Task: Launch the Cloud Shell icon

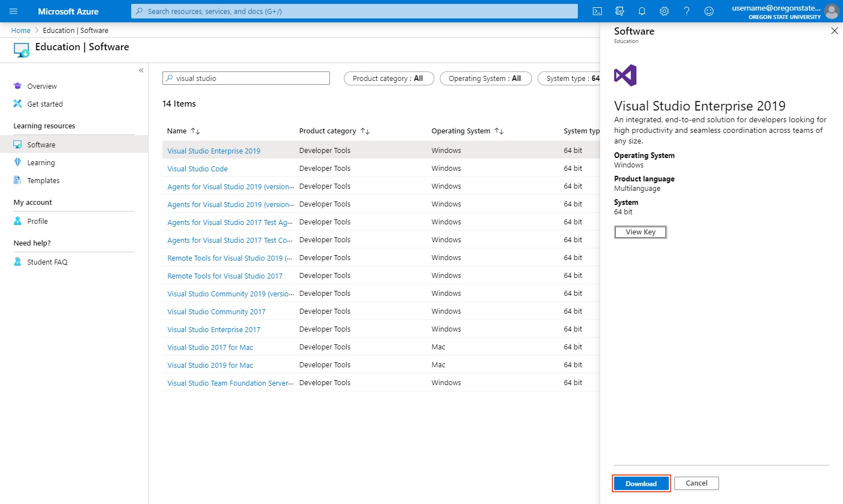Action: coord(597,11)
